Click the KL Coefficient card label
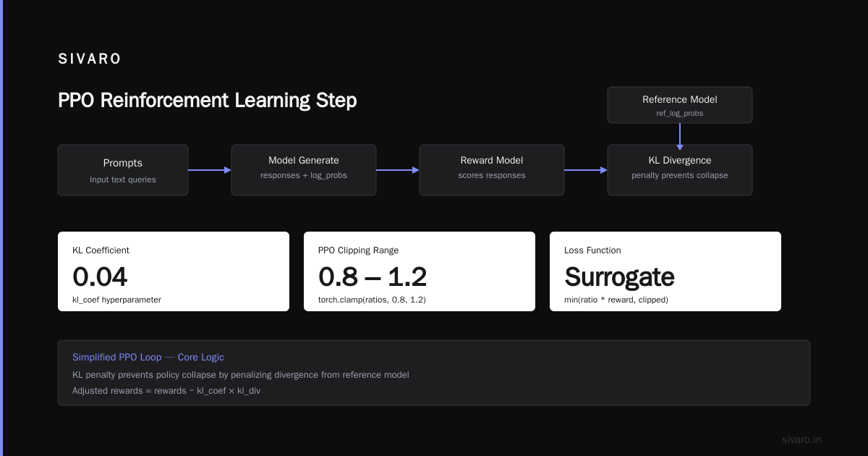 (x=101, y=250)
